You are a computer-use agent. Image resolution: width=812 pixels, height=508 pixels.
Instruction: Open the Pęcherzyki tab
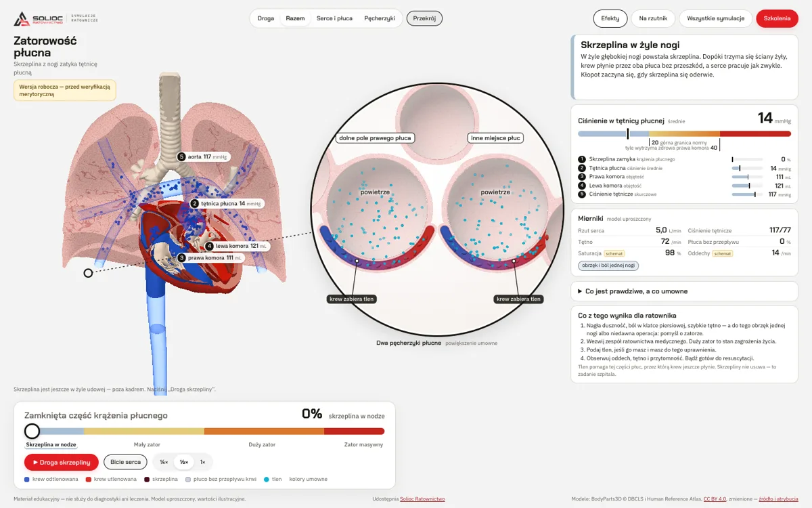(x=380, y=18)
